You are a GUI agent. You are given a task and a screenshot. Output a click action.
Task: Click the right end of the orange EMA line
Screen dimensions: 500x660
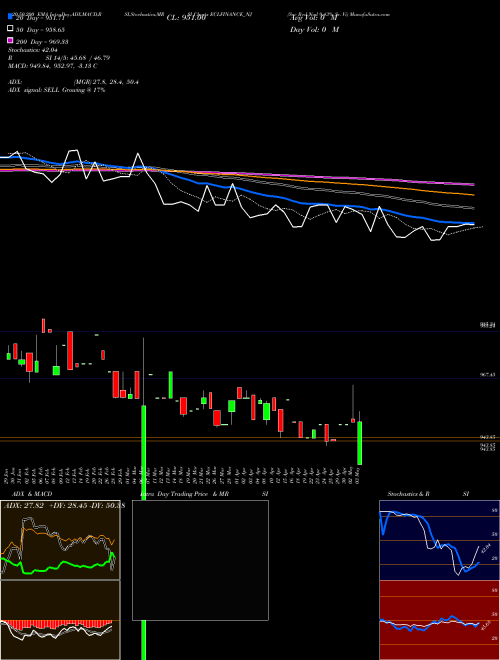tap(473, 195)
